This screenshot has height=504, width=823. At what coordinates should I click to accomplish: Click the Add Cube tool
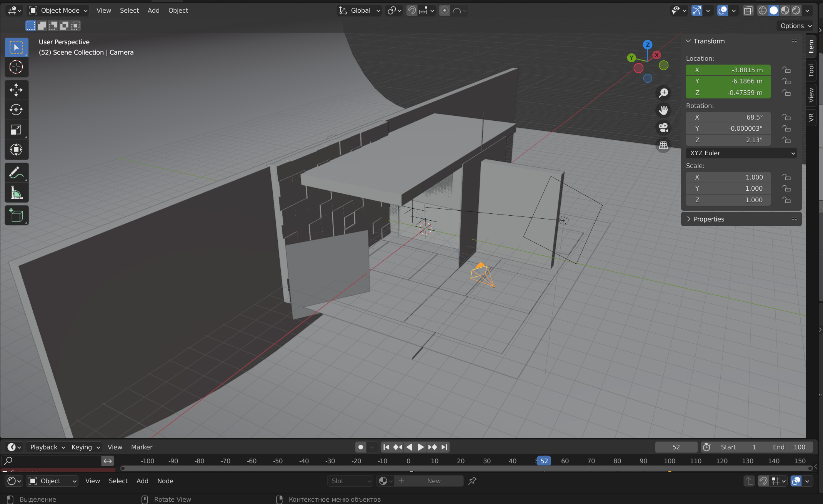[x=16, y=216]
